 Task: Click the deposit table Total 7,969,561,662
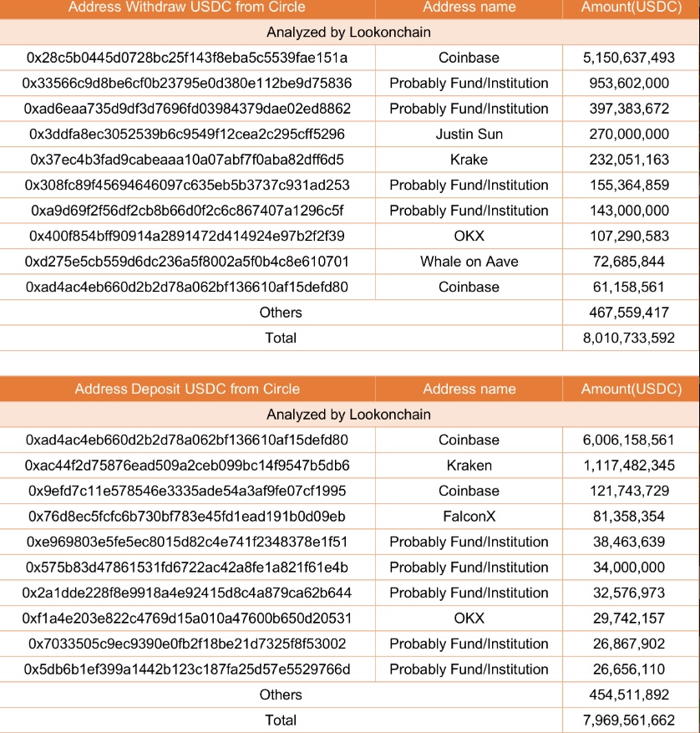(x=628, y=720)
